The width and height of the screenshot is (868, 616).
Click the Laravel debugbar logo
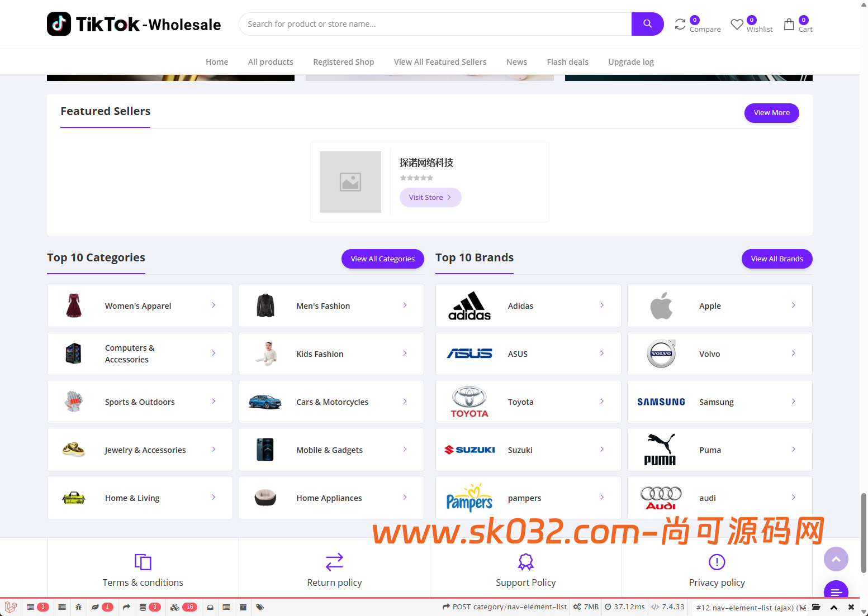point(11,607)
